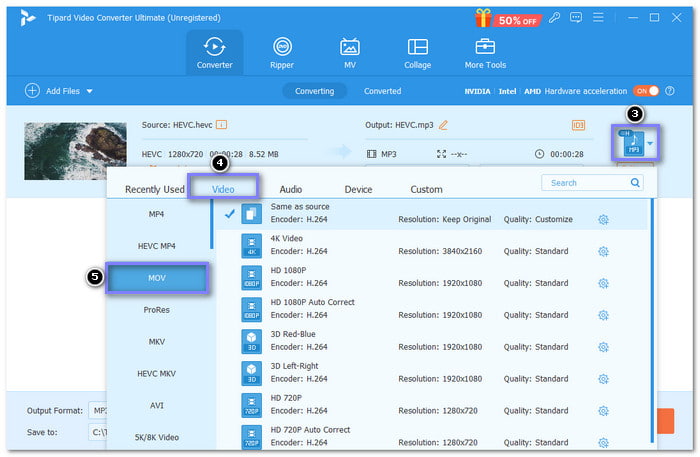The image size is (700, 457).
Task: Edit output name with pencil icon
Action: (443, 125)
